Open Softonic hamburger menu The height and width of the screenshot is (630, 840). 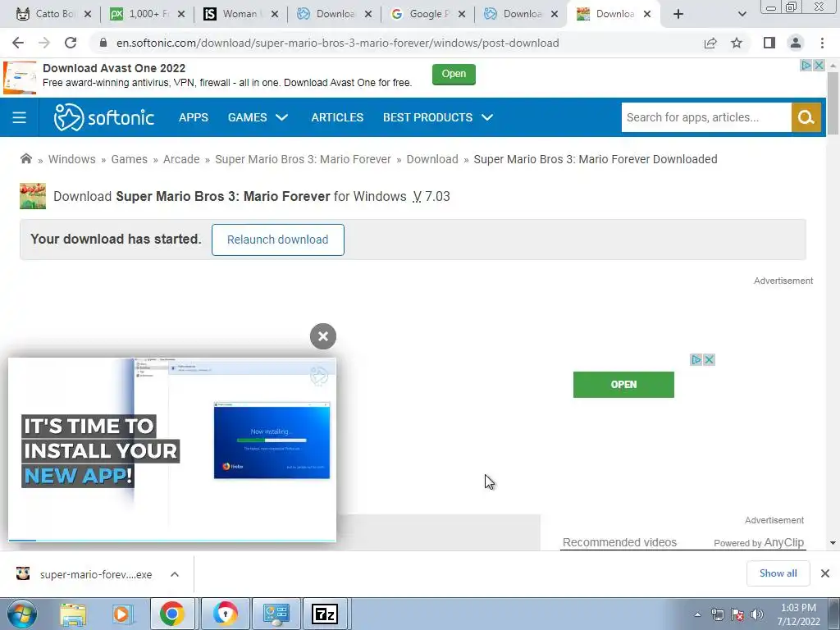coord(20,117)
